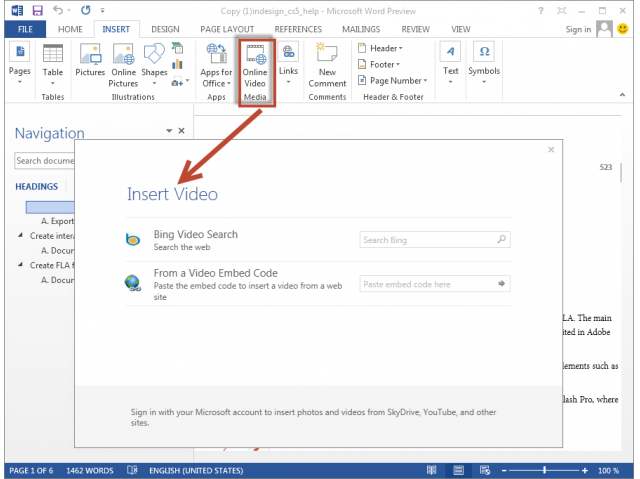Open the File tab
Screen dimensions: 640x479
coord(23,29)
